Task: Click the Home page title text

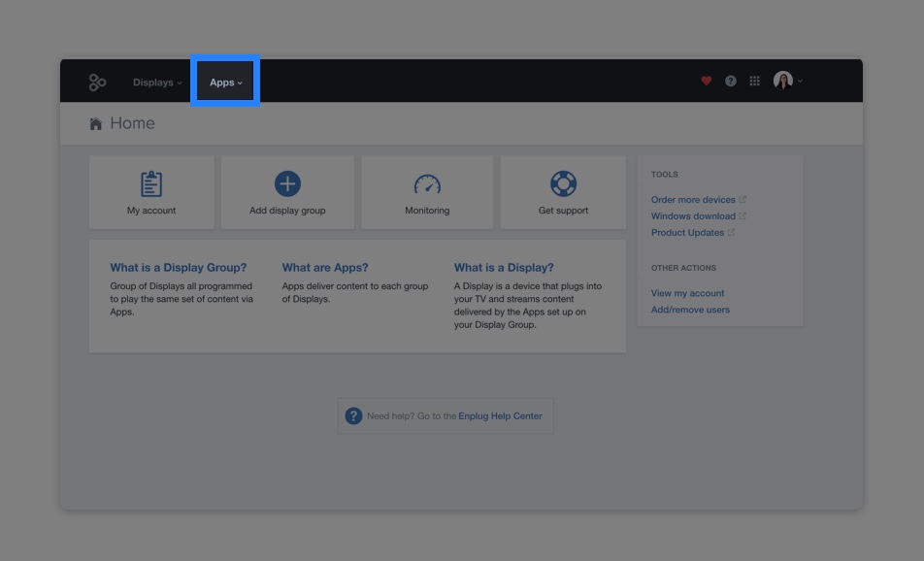Action: 133,123
